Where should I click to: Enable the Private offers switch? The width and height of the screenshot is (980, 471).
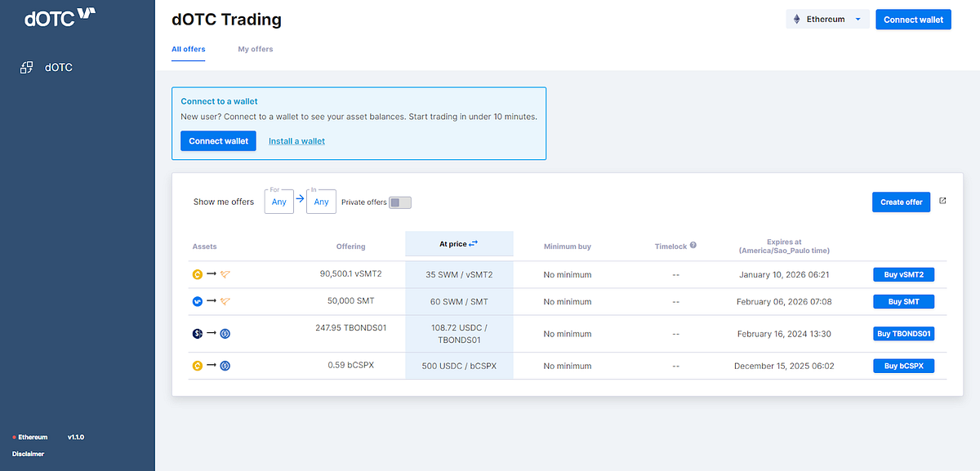399,202
